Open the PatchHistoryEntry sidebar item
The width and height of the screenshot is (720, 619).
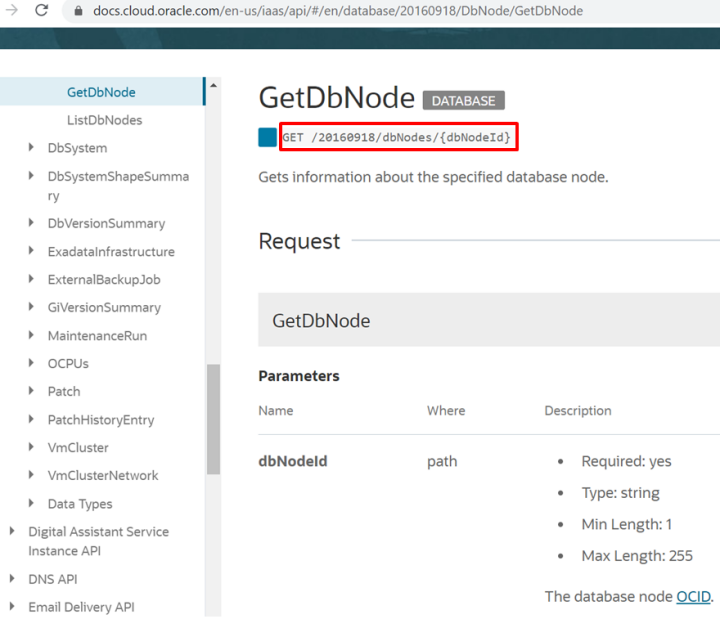point(100,420)
